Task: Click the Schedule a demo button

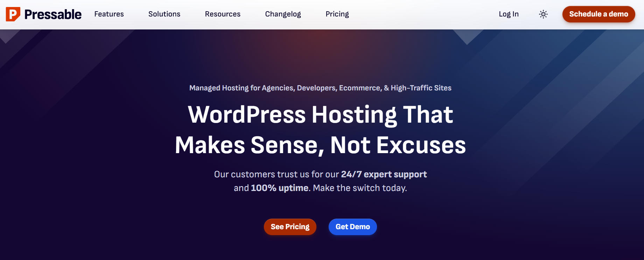Action: coord(598,14)
